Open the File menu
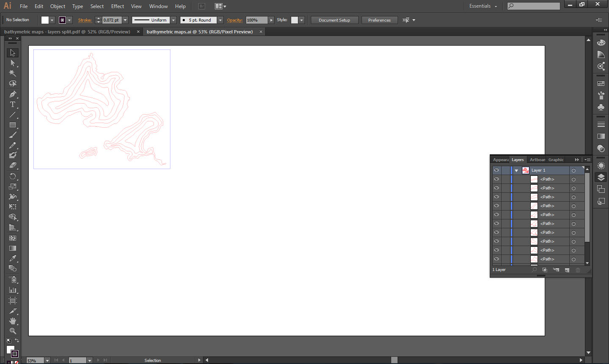 pos(24,6)
